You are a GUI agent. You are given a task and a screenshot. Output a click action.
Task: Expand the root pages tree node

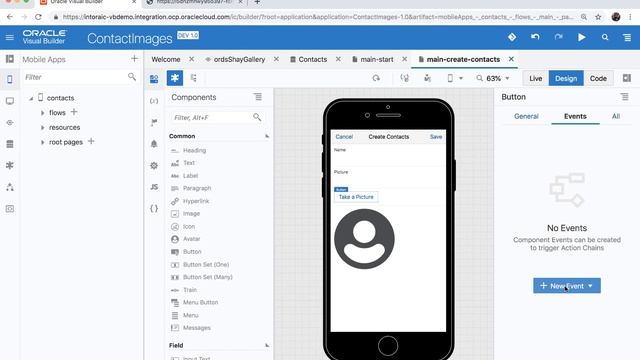[42, 142]
